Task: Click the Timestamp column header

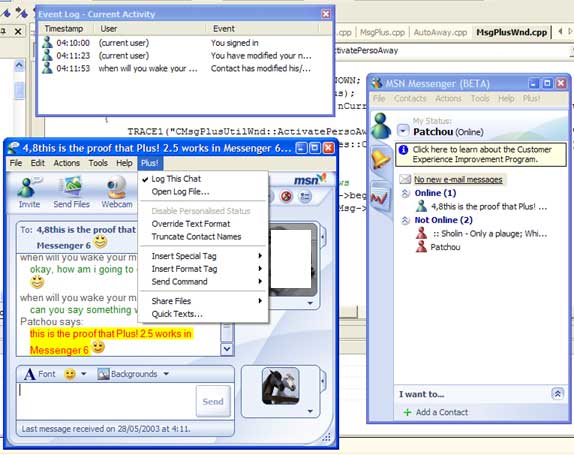Action: pos(64,29)
